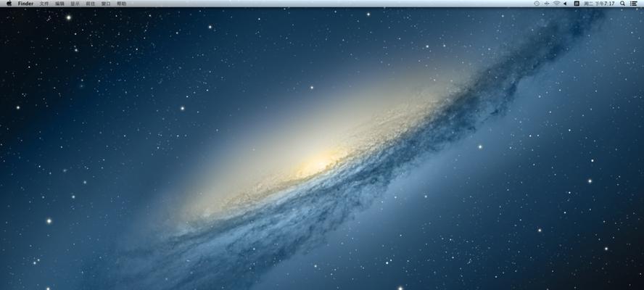Open the 显示 (View) menu
The width and height of the screenshot is (644, 290).
75,4
